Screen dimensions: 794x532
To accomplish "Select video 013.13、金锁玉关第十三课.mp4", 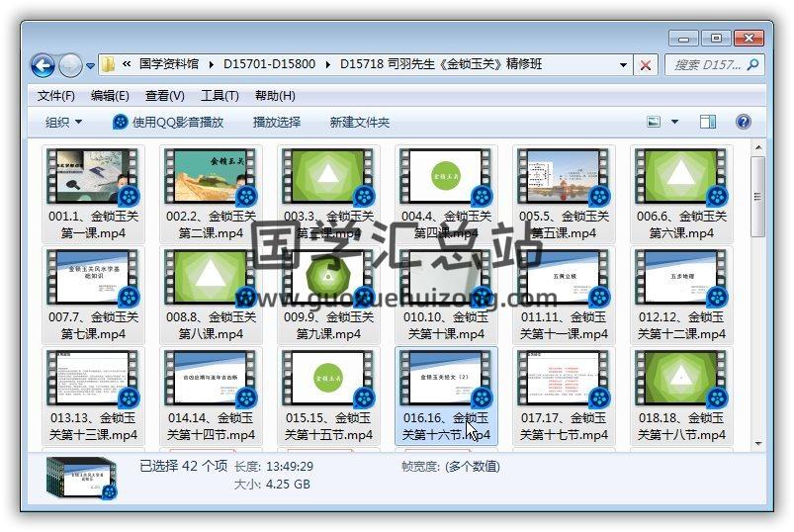I will point(93,396).
